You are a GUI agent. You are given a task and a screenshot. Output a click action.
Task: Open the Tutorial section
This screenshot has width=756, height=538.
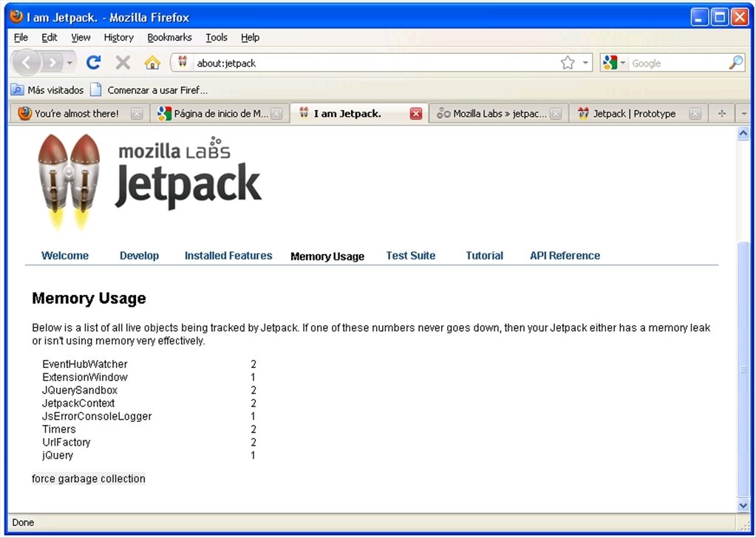(x=485, y=256)
